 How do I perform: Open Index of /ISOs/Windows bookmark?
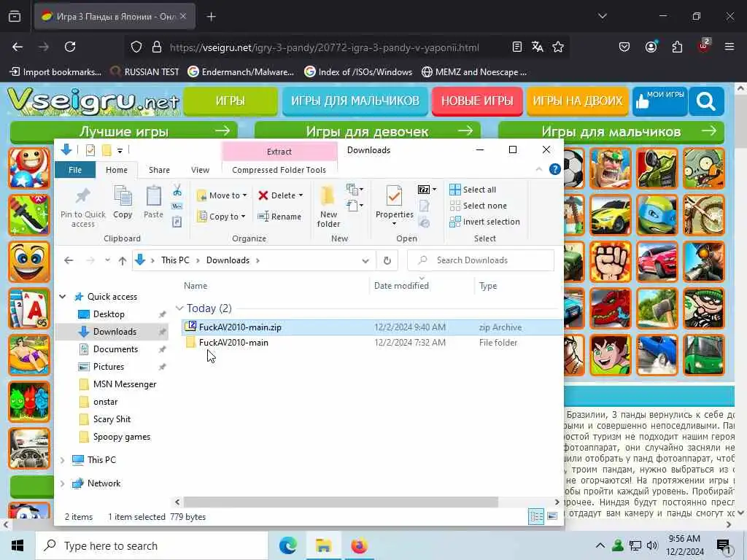(358, 72)
